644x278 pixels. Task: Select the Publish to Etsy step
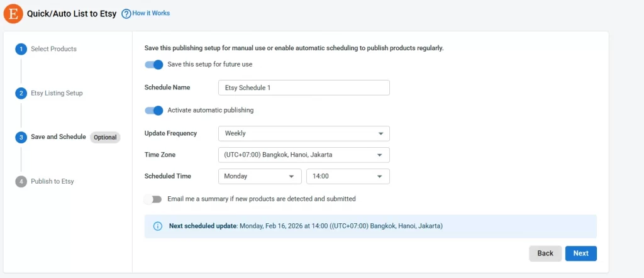point(52,181)
